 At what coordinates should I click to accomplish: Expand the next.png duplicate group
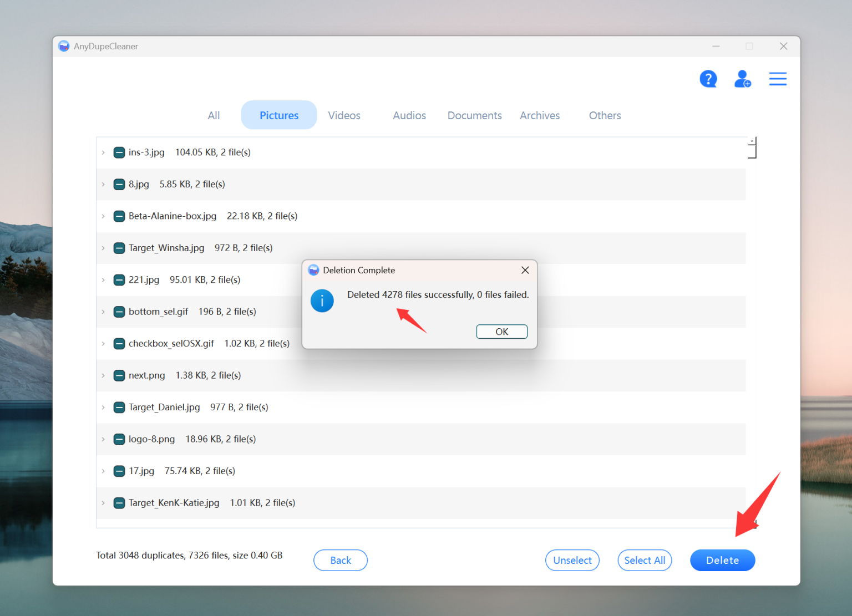104,375
